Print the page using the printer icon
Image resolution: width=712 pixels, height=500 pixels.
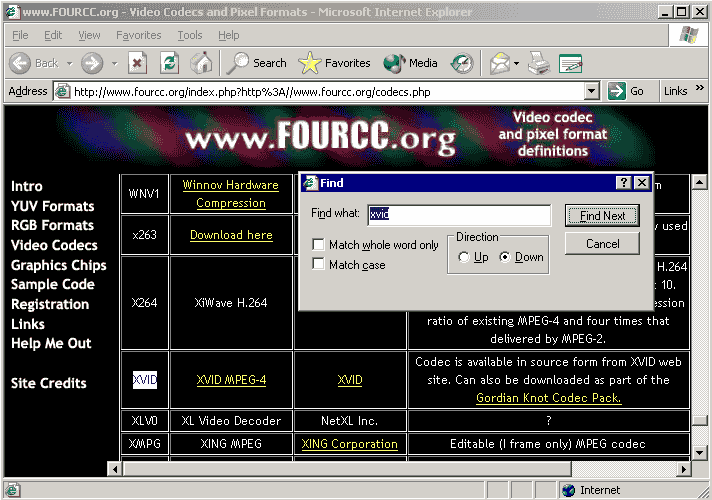(x=539, y=63)
